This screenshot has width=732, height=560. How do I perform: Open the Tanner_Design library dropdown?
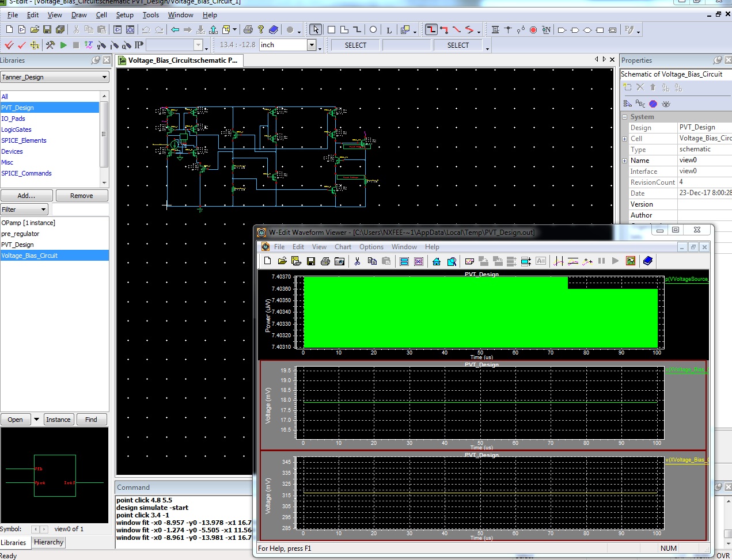coord(104,77)
